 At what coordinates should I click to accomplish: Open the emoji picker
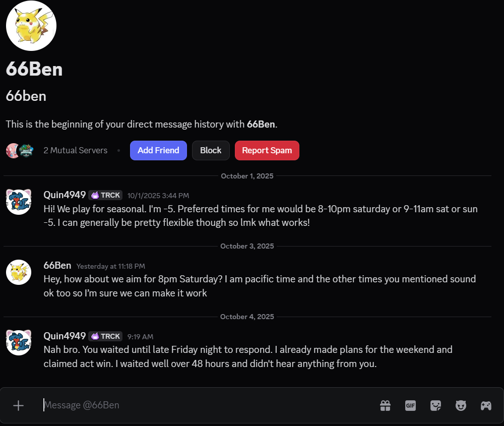(461, 405)
